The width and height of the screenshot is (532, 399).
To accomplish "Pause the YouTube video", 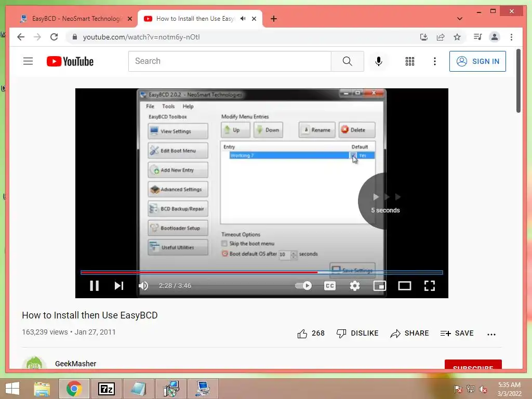I will point(95,286).
